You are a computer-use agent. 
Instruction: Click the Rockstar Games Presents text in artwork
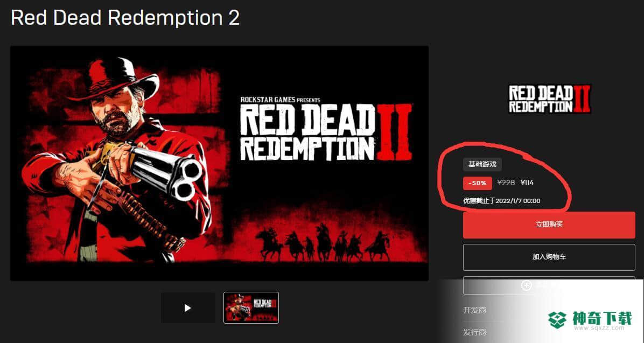point(280,100)
